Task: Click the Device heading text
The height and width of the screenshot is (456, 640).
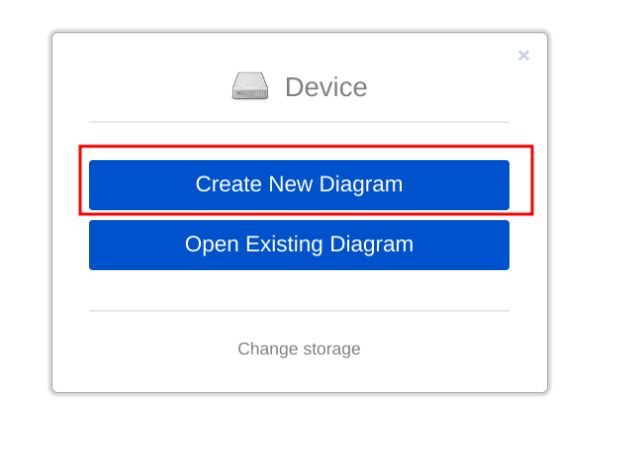Action: click(x=326, y=87)
